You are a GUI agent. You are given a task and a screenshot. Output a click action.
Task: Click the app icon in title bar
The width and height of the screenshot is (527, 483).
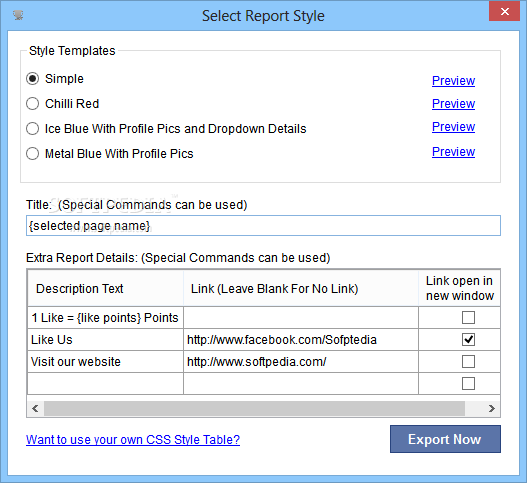pyautogui.click(x=18, y=15)
